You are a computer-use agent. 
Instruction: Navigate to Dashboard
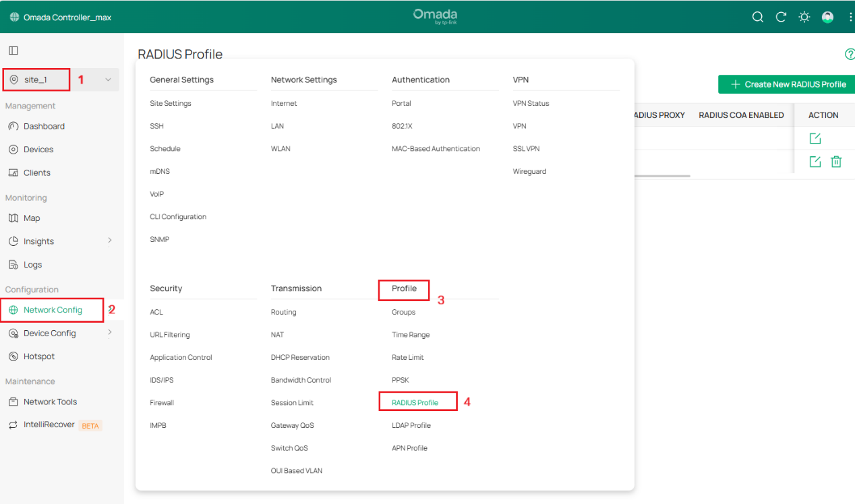[43, 126]
